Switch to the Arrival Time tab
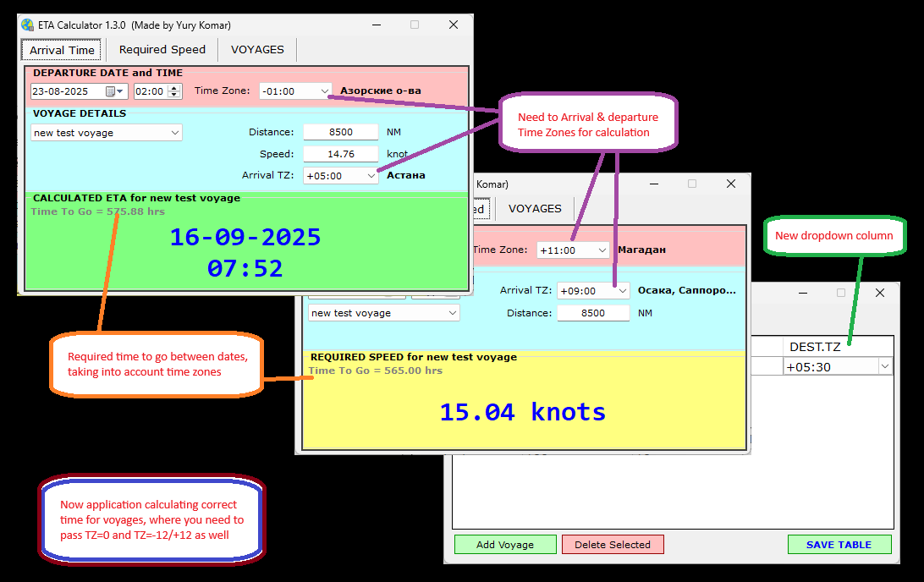Viewport: 924px width, 582px height. click(x=62, y=50)
